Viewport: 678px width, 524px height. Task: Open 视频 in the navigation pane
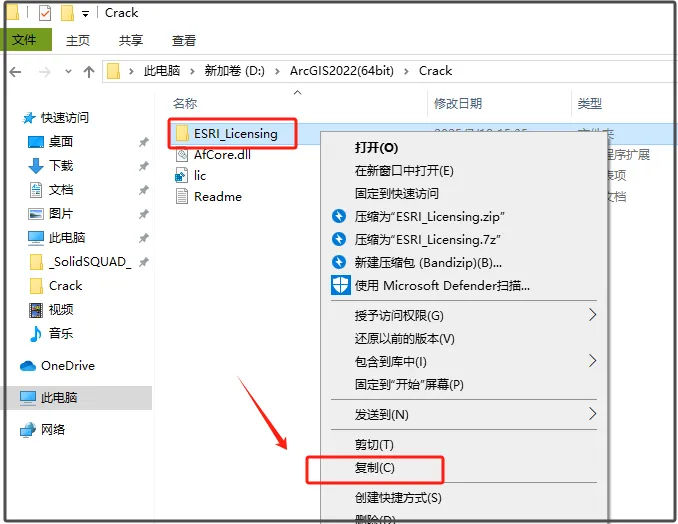click(61, 310)
